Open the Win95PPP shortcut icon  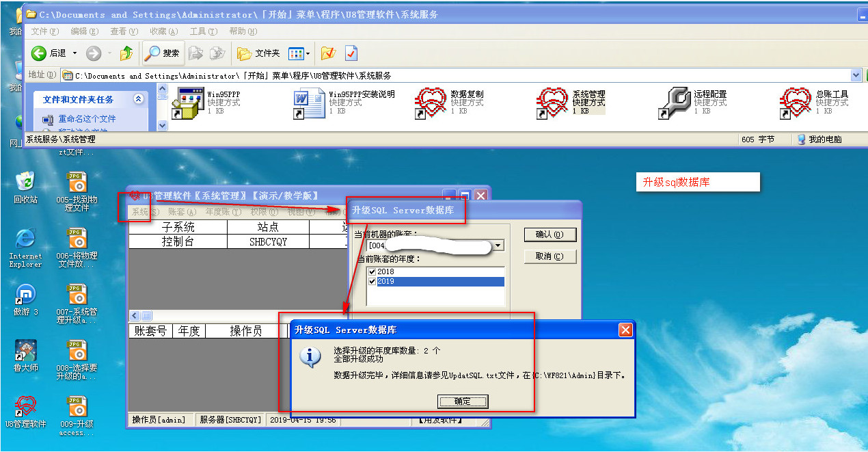188,103
